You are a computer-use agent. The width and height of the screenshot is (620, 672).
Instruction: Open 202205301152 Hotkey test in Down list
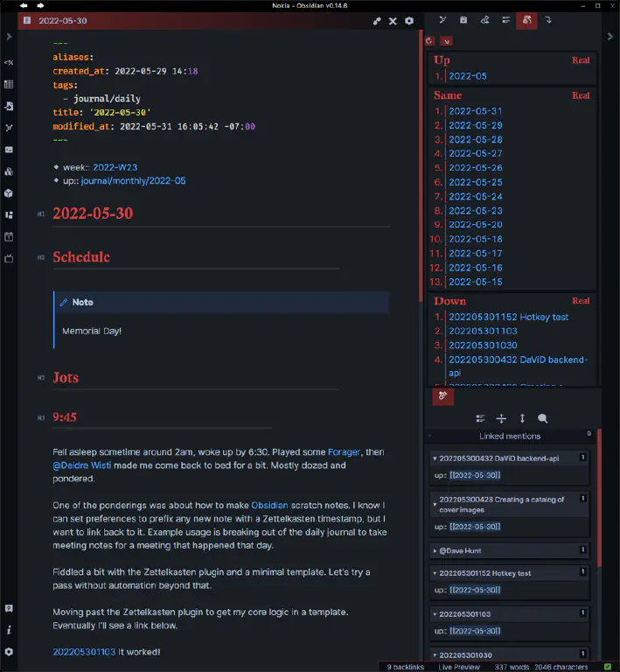click(x=508, y=317)
